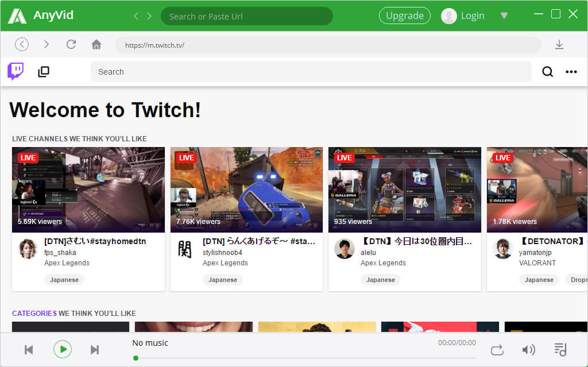Click the AnyVid logo icon

[x=17, y=16]
